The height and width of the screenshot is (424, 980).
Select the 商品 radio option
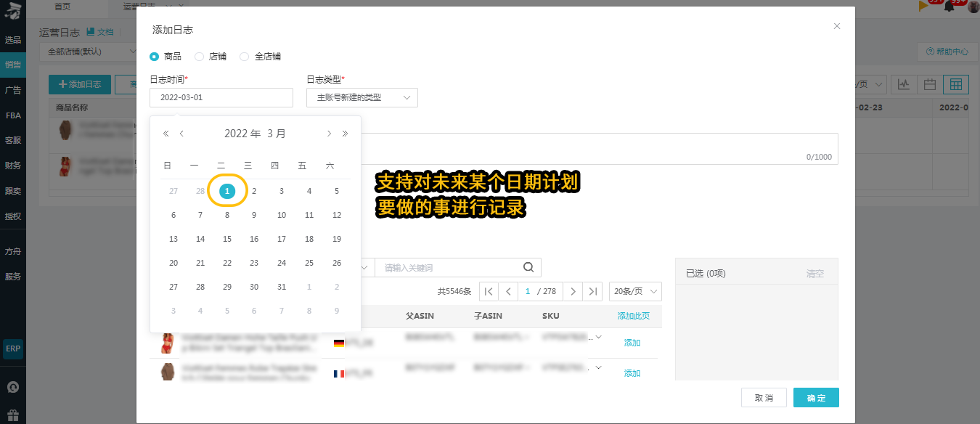coord(166,56)
